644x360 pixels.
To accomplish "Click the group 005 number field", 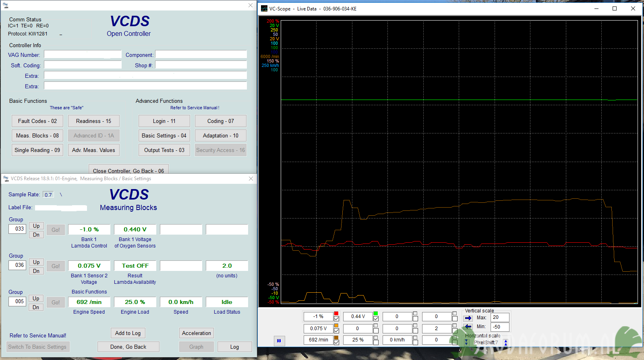I will (x=17, y=301).
